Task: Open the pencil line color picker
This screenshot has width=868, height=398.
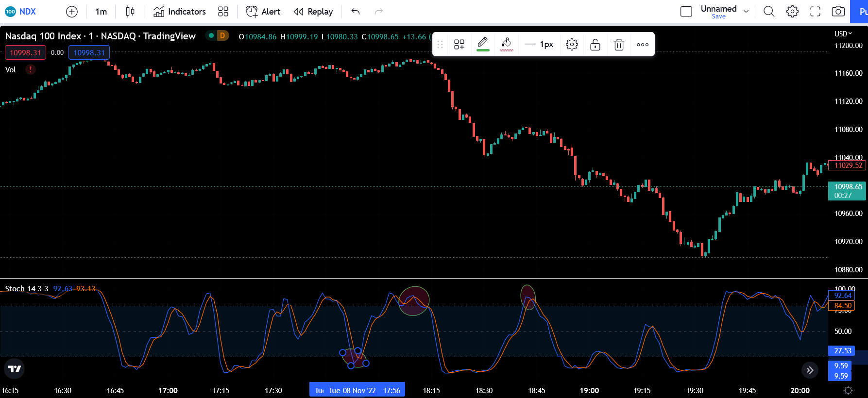Action: click(483, 44)
